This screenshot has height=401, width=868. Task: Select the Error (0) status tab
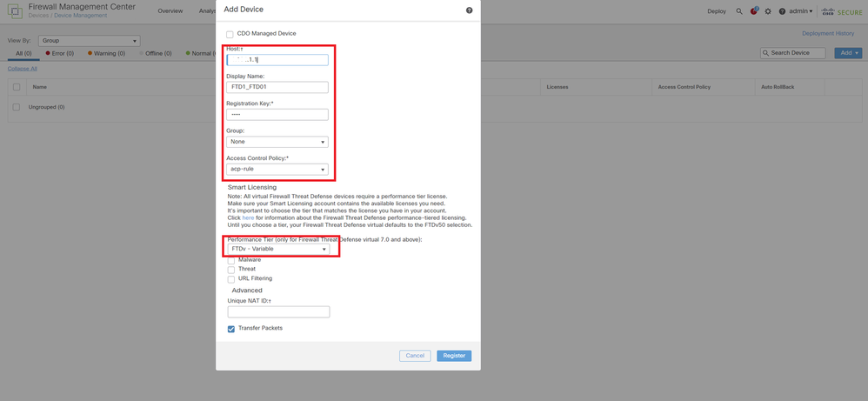click(58, 54)
